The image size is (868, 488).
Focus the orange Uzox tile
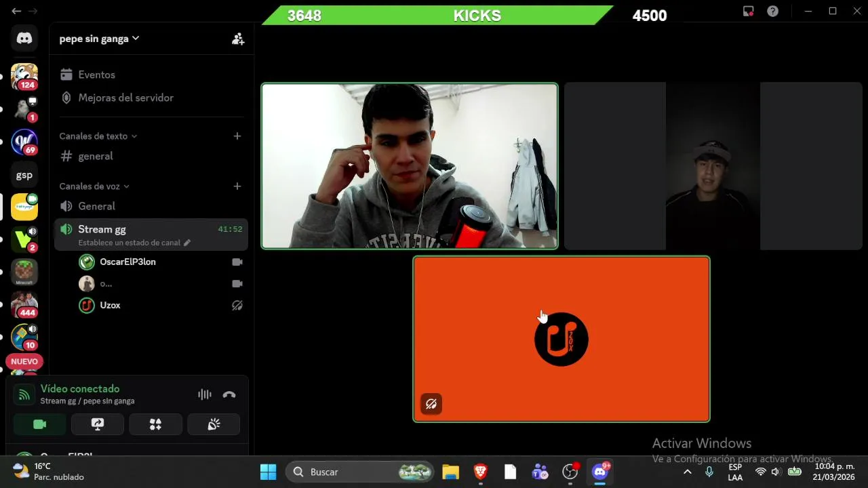(x=561, y=339)
